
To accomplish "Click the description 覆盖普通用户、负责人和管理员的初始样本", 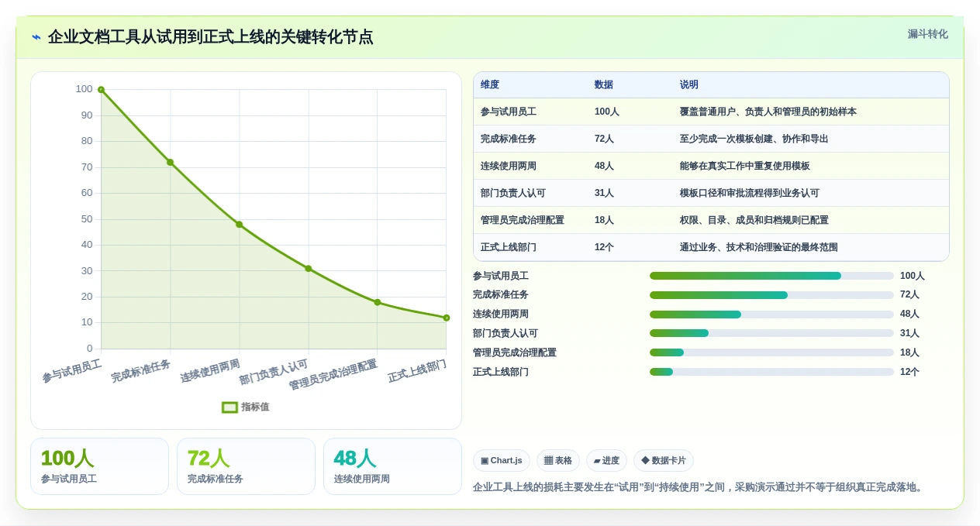I will (768, 112).
